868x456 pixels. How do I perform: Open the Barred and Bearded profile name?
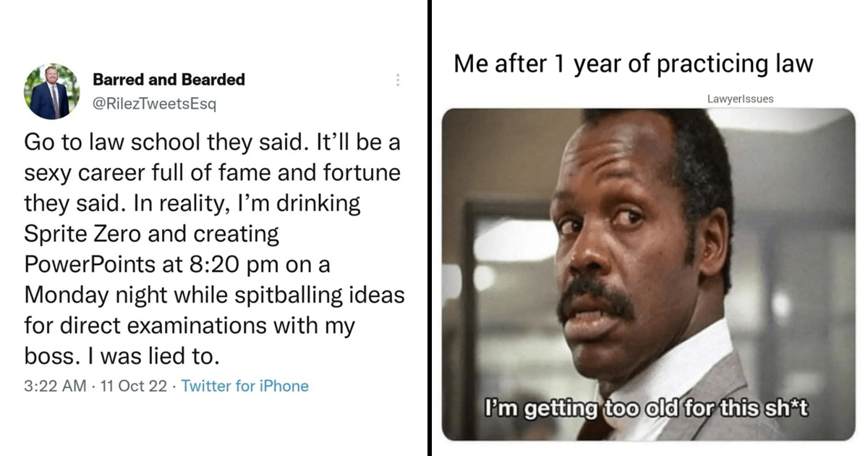169,80
